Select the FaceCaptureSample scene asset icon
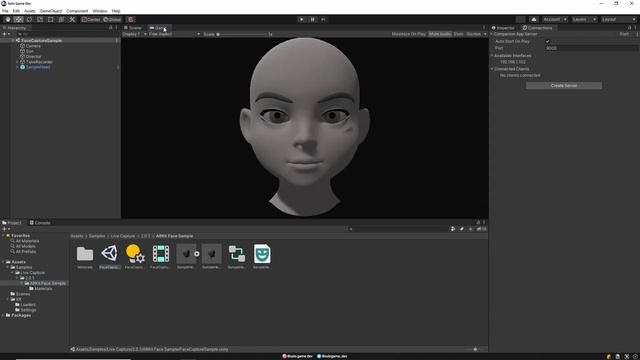Image resolution: width=640 pixels, height=360 pixels. tap(109, 253)
